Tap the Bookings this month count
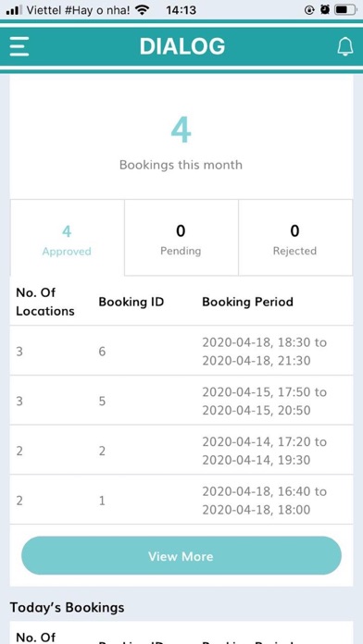This screenshot has width=363, height=644. click(x=181, y=130)
